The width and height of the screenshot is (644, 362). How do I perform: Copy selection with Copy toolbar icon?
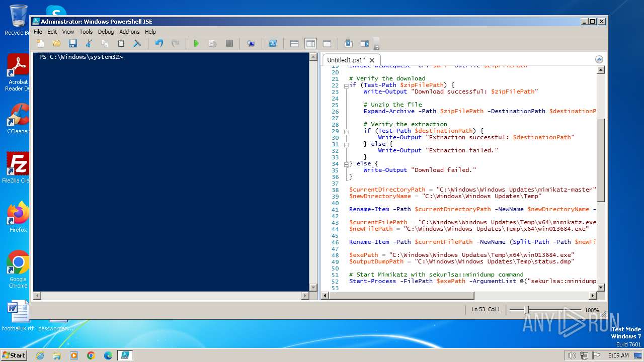[x=105, y=44]
